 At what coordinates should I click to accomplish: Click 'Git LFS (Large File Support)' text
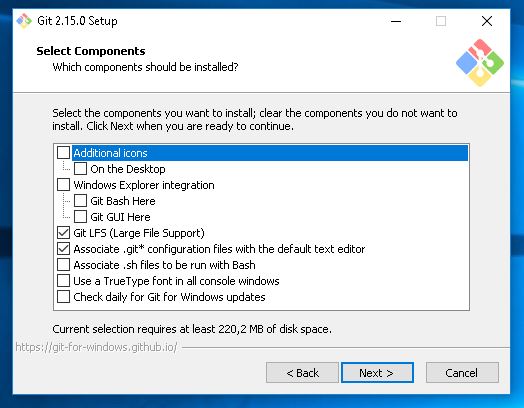coord(139,233)
